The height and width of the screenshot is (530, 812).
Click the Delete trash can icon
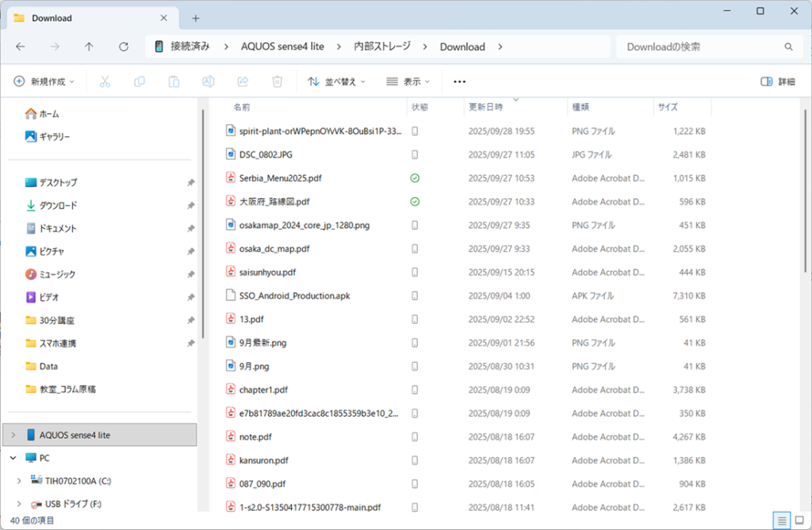click(278, 82)
